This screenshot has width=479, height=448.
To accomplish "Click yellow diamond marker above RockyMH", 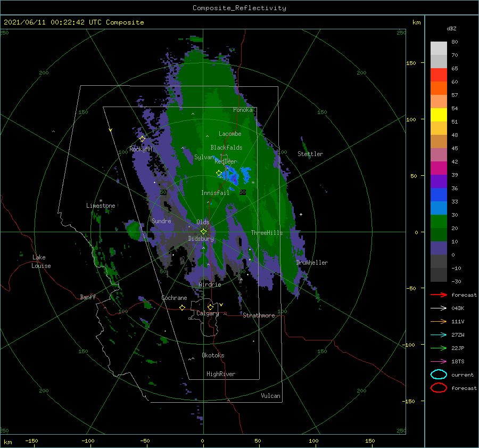I will click(x=142, y=139).
